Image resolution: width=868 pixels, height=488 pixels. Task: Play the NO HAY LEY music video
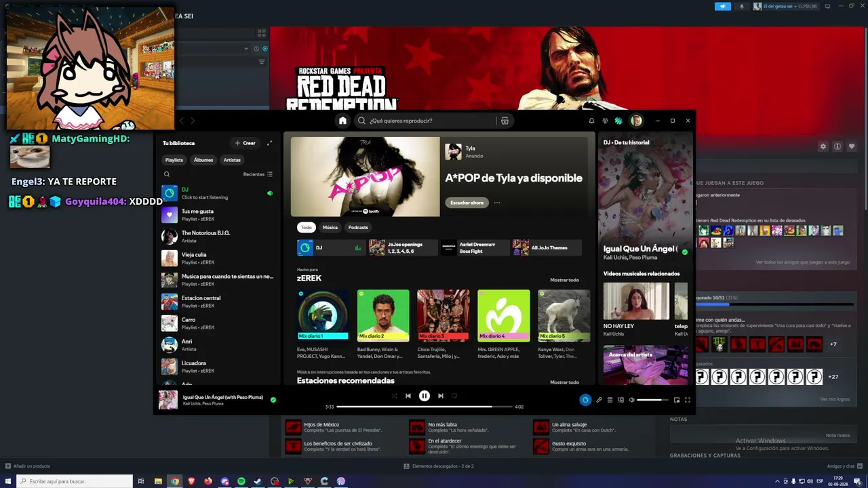[x=636, y=301]
